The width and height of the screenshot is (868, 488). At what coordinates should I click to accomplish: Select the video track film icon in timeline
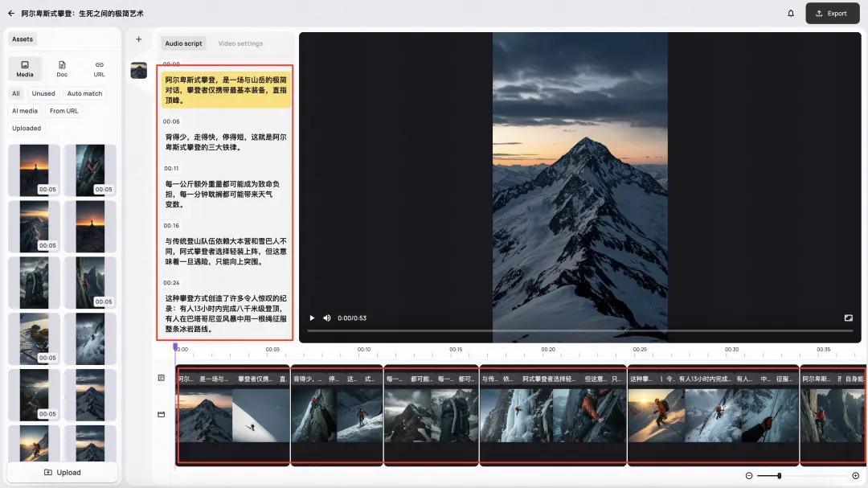(161, 415)
